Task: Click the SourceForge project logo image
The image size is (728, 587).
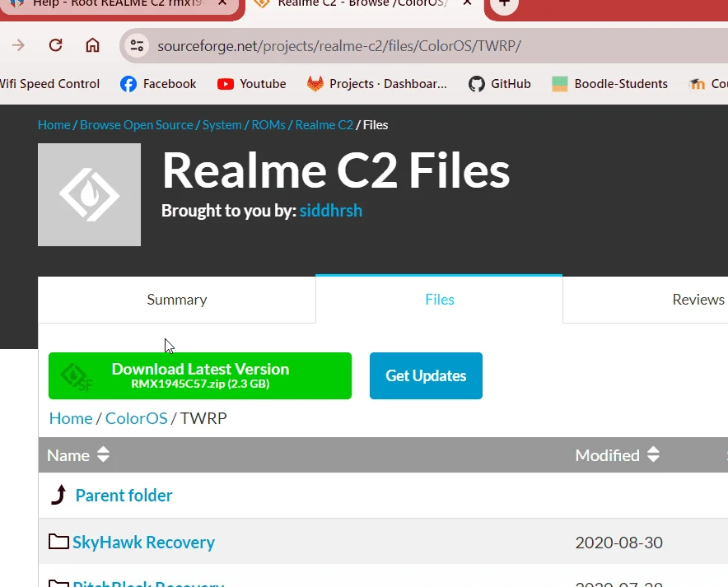Action: 89,194
